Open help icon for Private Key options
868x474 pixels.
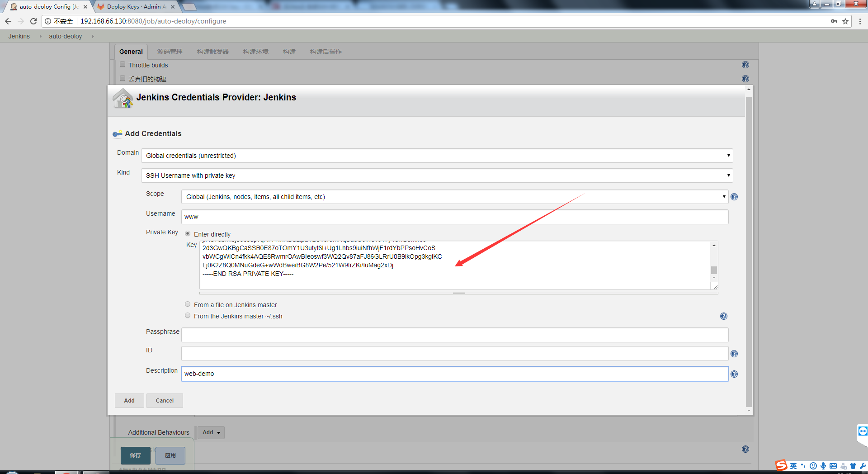(x=724, y=316)
